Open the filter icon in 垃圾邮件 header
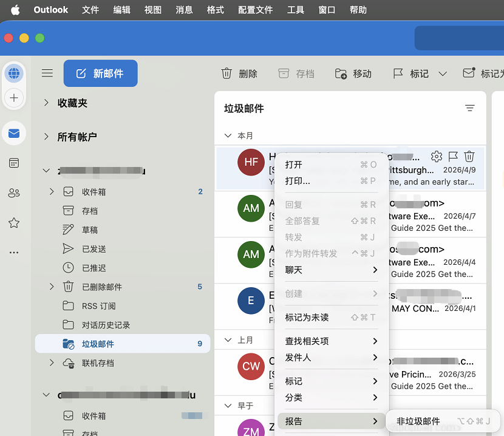Image resolution: width=504 pixels, height=436 pixels. 469,108
